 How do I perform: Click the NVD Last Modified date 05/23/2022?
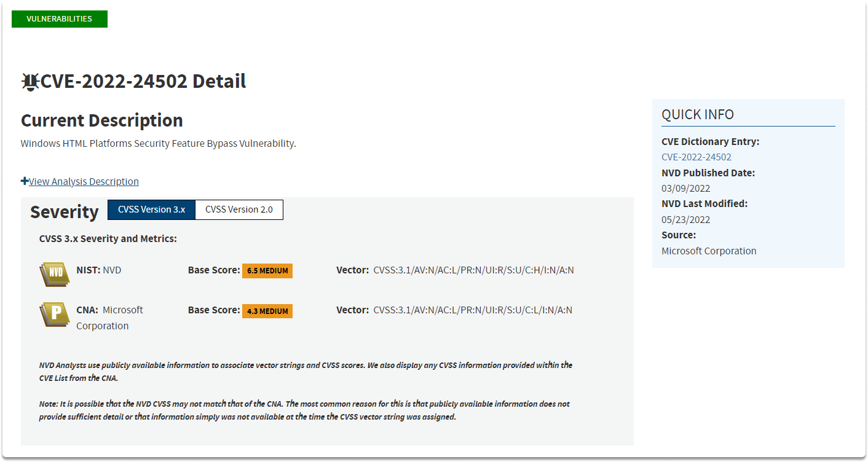coord(685,220)
